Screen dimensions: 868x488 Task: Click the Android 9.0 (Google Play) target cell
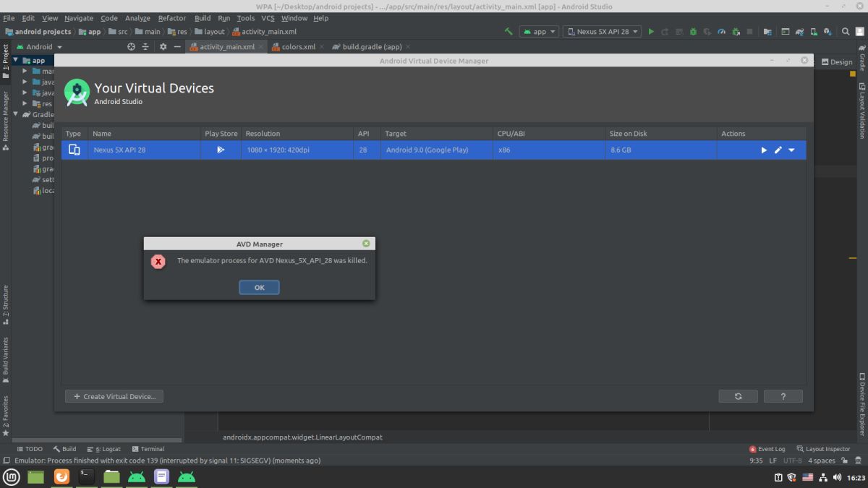(x=437, y=150)
